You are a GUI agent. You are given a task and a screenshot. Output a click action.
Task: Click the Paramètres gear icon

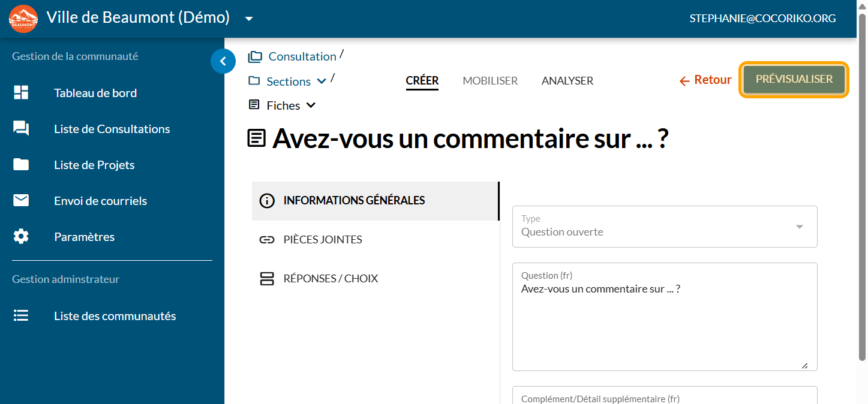[21, 237]
